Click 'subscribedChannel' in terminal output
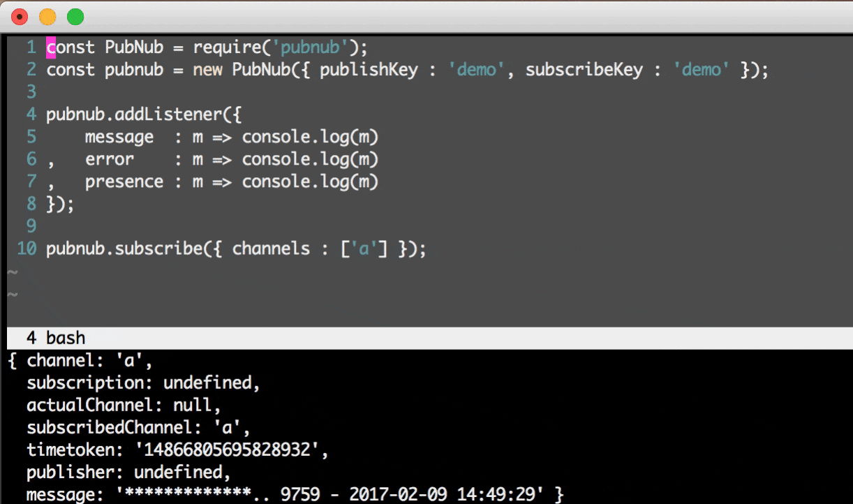 click(x=110, y=427)
